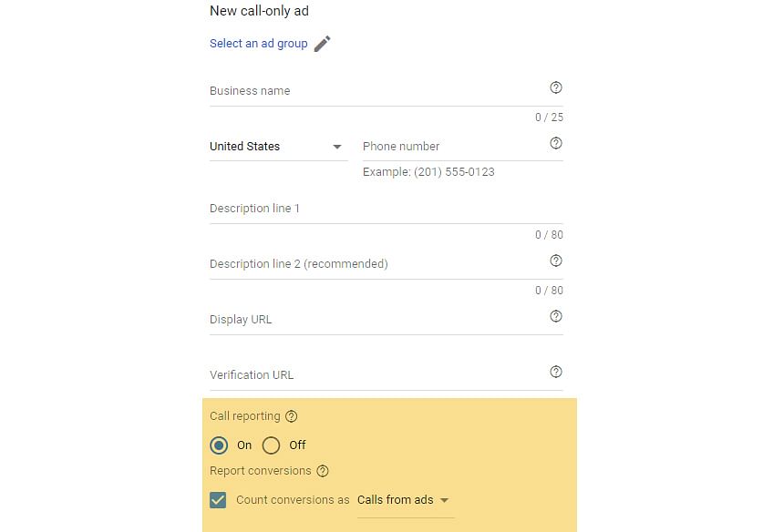This screenshot has height=532, width=773.
Task: Uncheck the Count conversions as checkbox
Action: pyautogui.click(x=218, y=500)
